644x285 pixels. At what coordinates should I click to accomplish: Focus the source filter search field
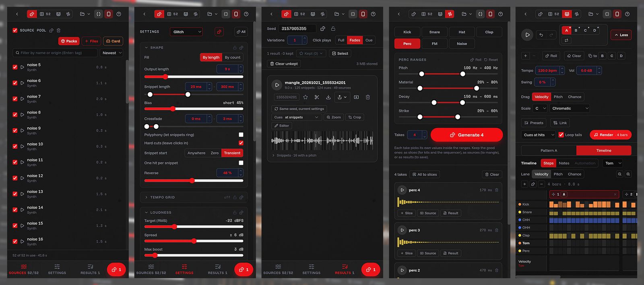point(55,53)
